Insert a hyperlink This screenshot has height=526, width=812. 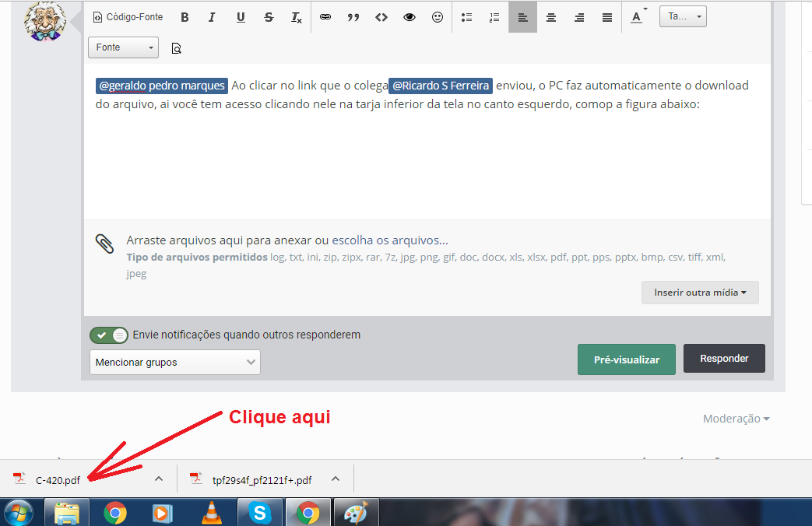325,17
